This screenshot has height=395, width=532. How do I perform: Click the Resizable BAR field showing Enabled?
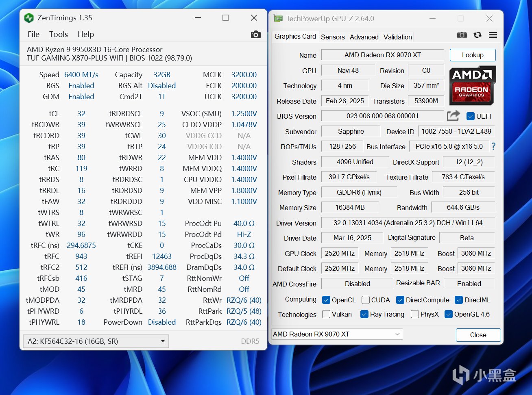469,284
